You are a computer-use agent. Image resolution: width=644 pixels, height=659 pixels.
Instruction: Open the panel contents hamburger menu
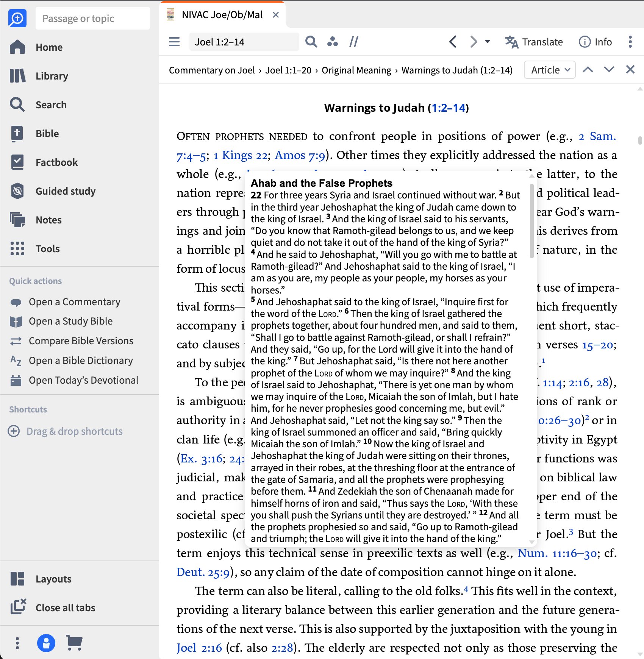[174, 42]
